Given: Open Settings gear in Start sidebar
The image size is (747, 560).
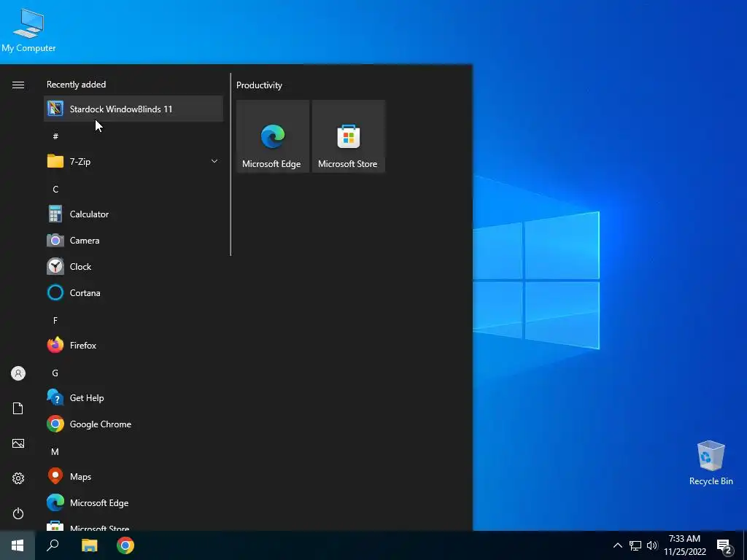Looking at the screenshot, I should (x=18, y=478).
